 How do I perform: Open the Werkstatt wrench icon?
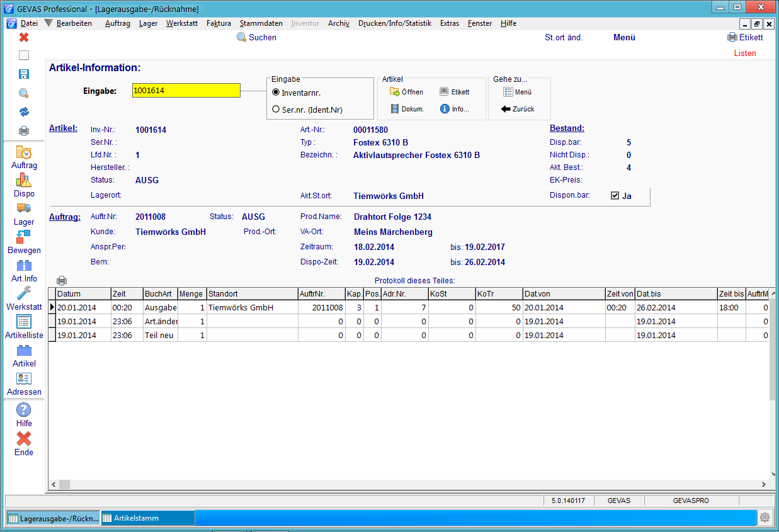[24, 293]
